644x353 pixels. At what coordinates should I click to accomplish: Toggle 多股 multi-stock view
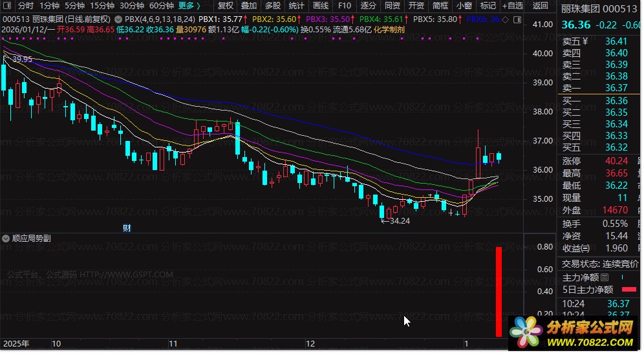click(x=273, y=6)
